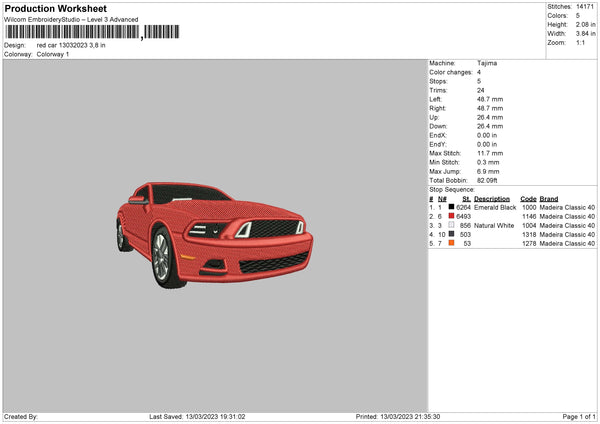Viewport: 600px width, 424px height.
Task: Click the red 6493 thread swatch
Action: pos(452,216)
